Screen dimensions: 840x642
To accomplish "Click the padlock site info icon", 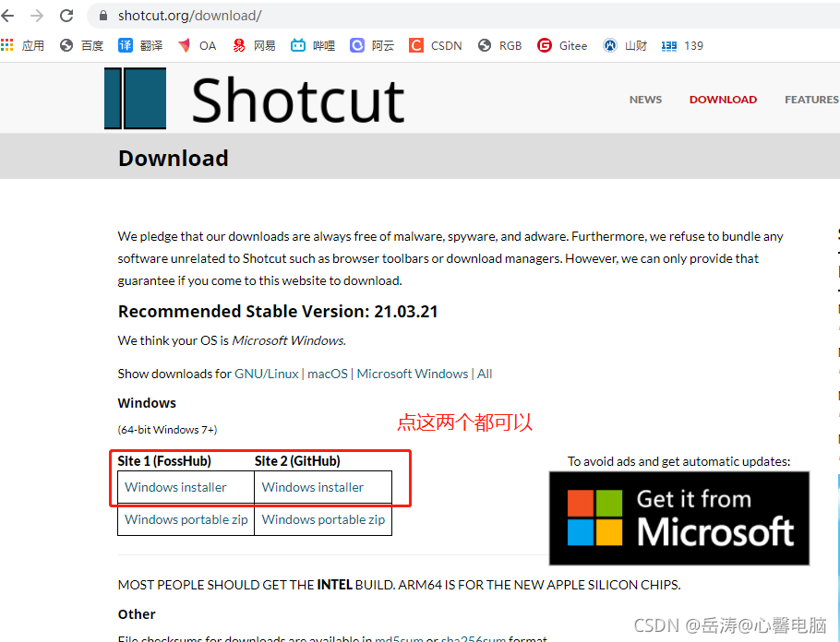I will click(x=103, y=16).
